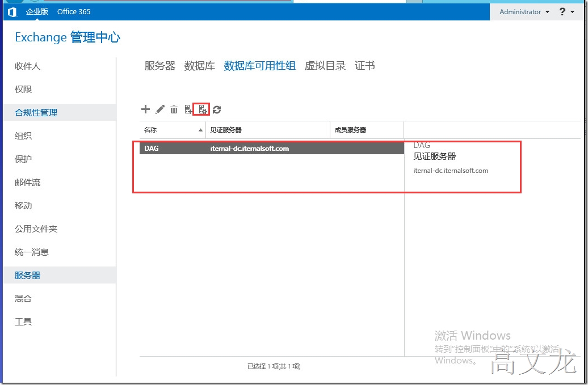The image size is (588, 385).
Task: Switch to the 服务器 tab
Action: point(159,66)
